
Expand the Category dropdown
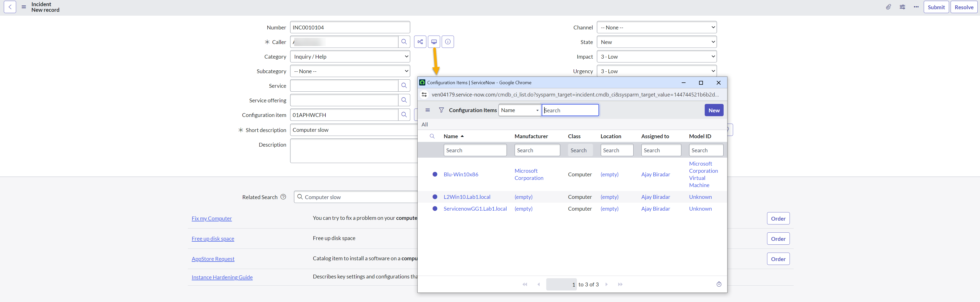350,57
